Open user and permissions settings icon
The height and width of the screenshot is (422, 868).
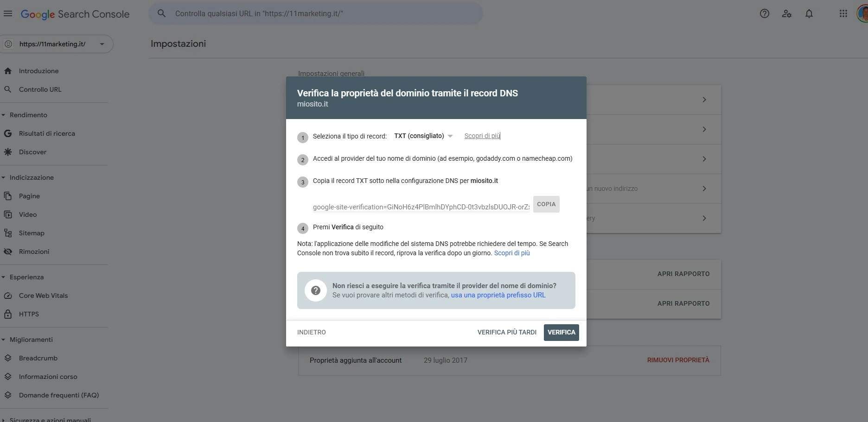[787, 13]
